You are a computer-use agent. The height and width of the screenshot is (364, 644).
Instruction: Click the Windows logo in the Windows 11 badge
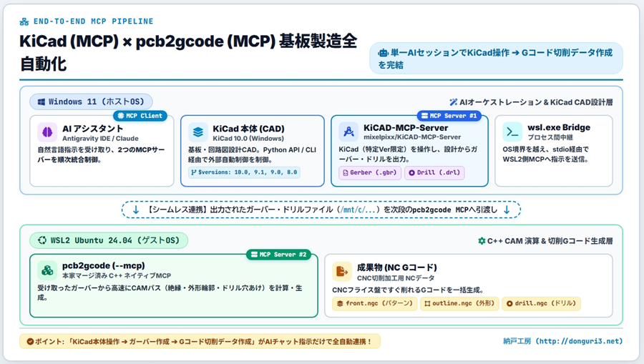pos(42,102)
